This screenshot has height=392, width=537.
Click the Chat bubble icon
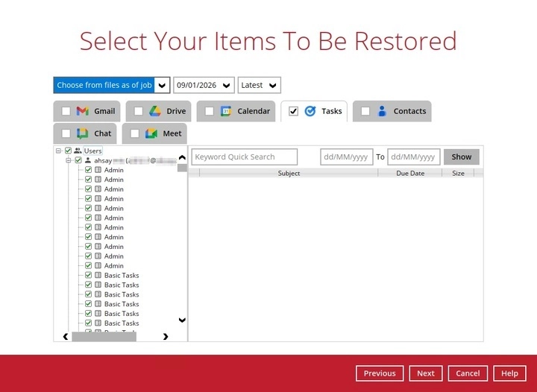click(83, 133)
